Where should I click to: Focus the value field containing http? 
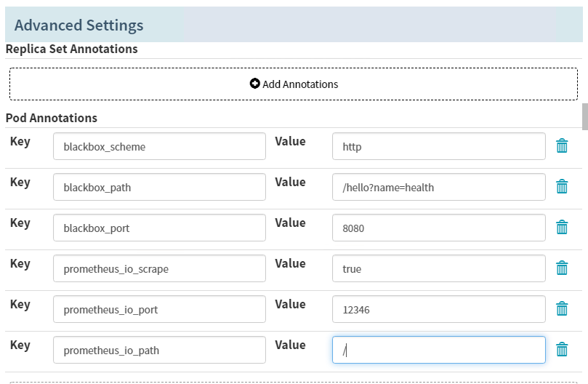(x=438, y=146)
